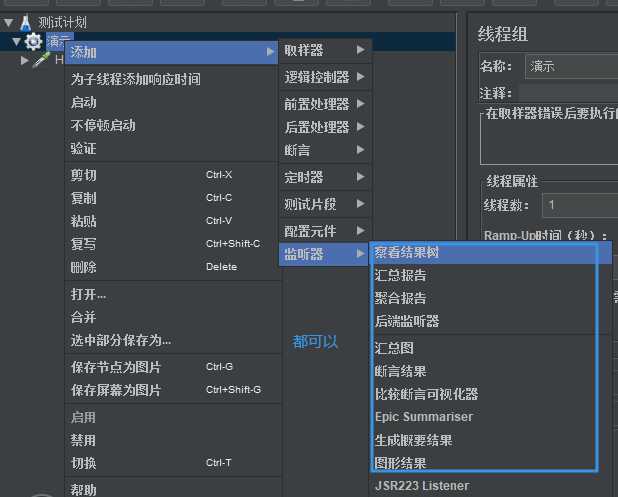Choose 复写 Ctrl+Shift-C menu entry

(173, 244)
